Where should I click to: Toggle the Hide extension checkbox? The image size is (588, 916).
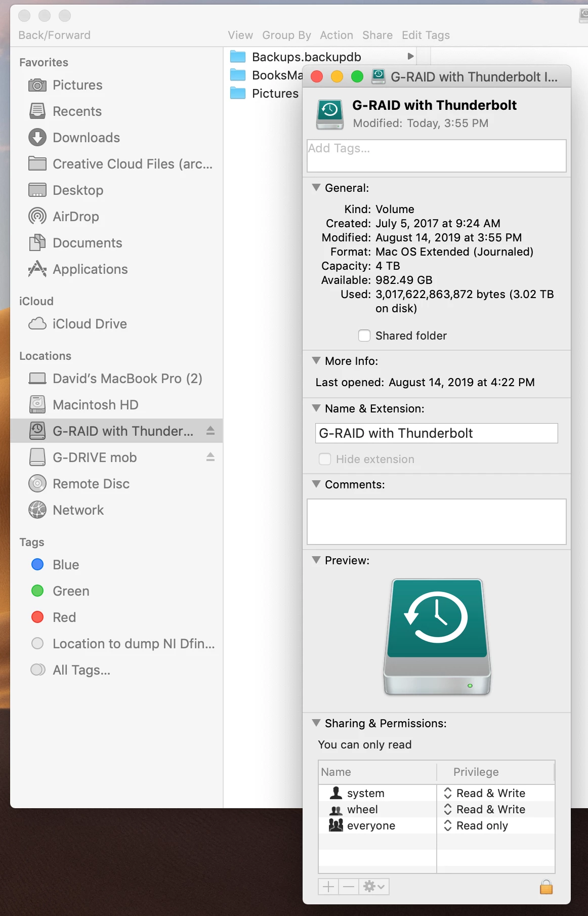(x=325, y=459)
